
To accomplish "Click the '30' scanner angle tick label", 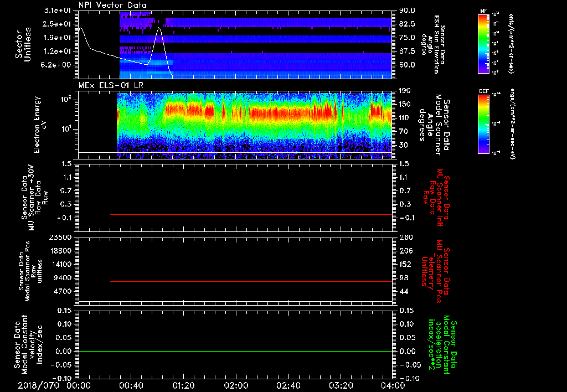I will [x=404, y=145].
